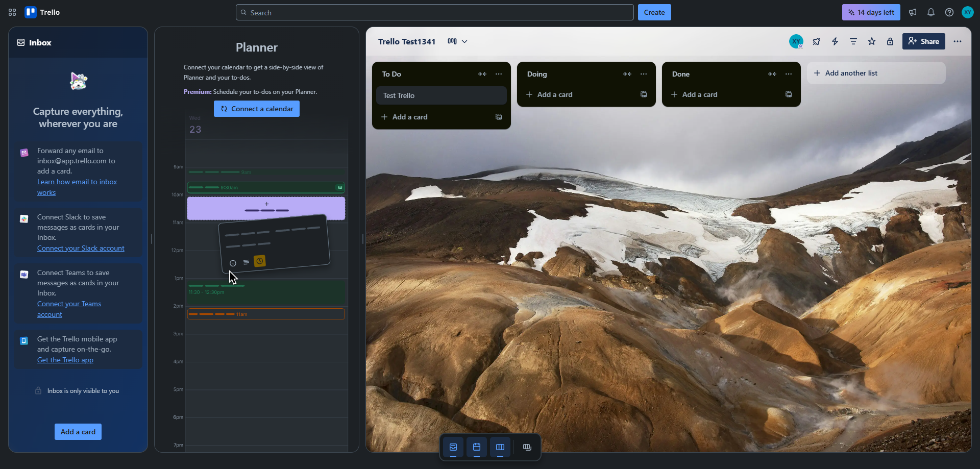Create from template in the Doing list
Image resolution: width=980 pixels, height=469 pixels.
[x=644, y=94]
